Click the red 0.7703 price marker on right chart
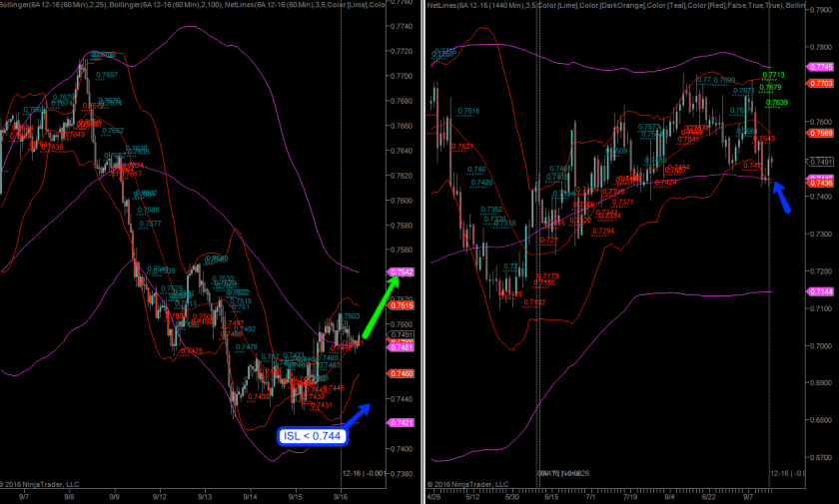The image size is (839, 504). coord(820,84)
